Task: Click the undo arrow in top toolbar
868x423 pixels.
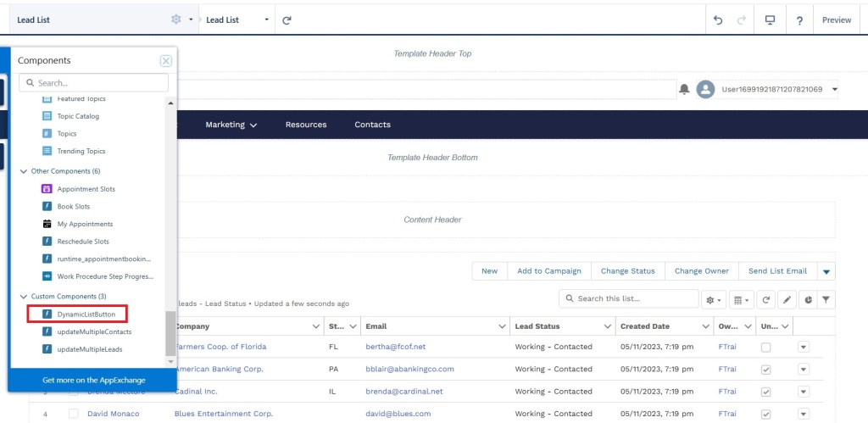Action: click(x=719, y=19)
